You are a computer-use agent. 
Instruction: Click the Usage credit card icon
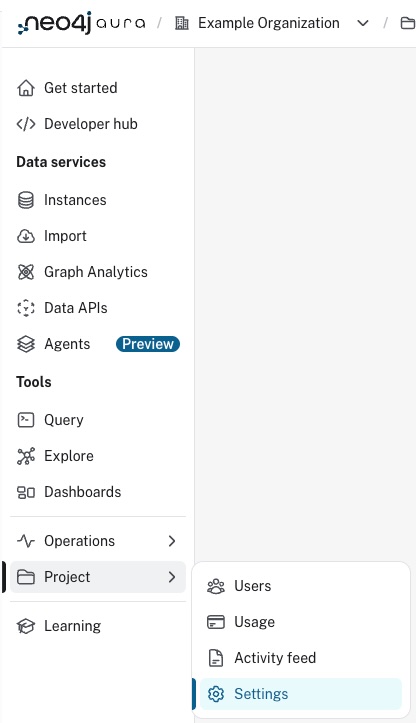(216, 622)
